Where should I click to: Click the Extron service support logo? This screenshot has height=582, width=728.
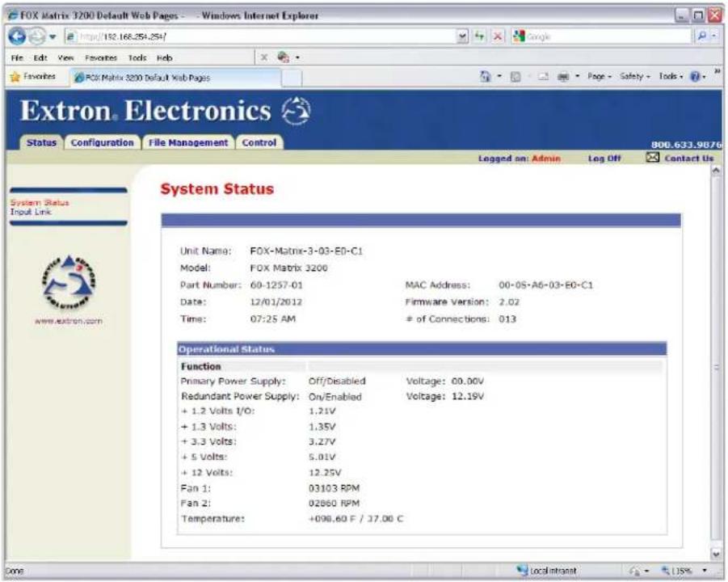coord(69,282)
